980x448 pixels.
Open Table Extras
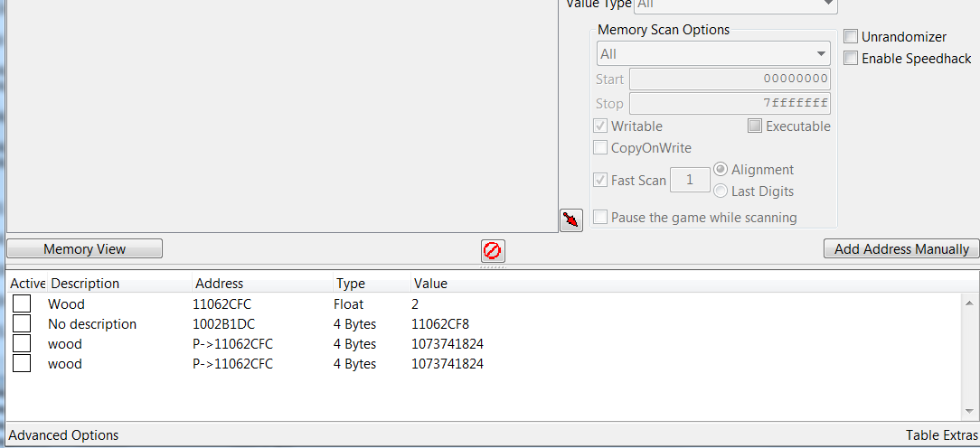941,435
